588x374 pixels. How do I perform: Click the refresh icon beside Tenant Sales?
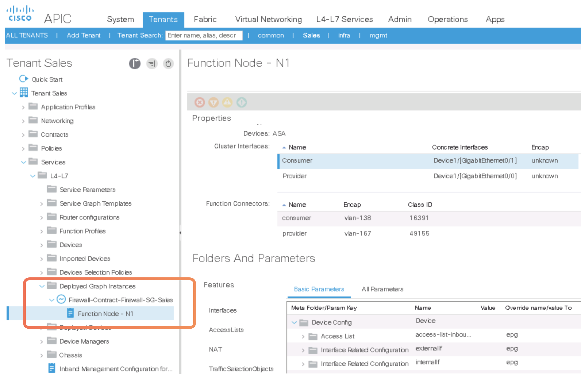coord(168,64)
